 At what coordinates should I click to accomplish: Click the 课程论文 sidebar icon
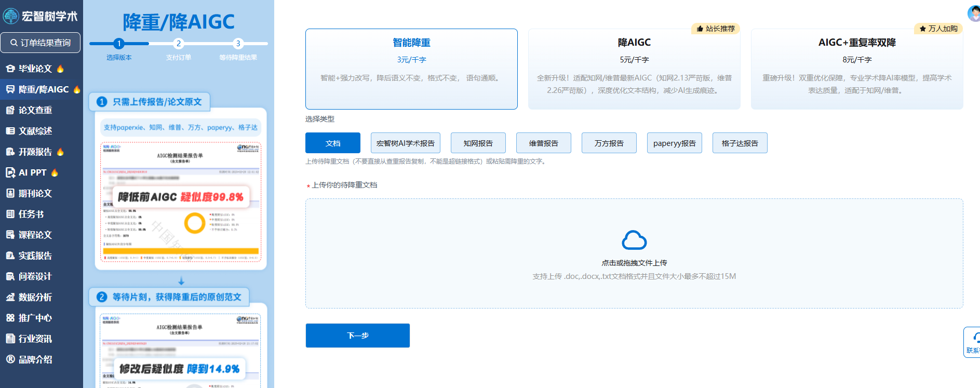point(10,235)
